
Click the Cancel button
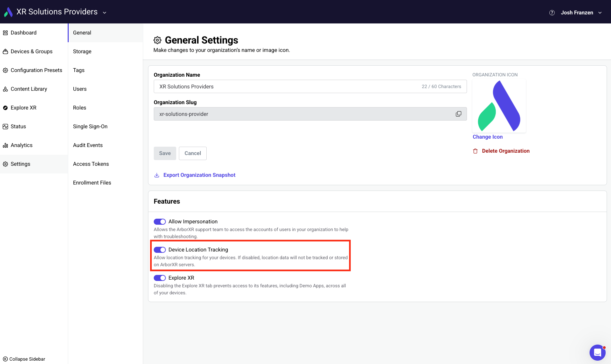[193, 153]
